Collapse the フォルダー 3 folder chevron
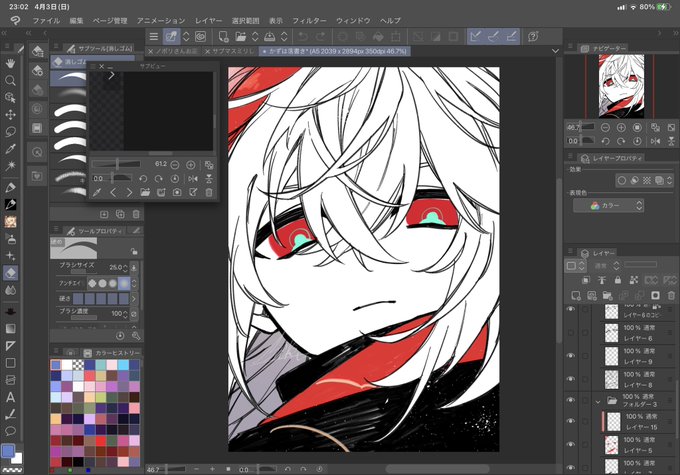 (598, 402)
